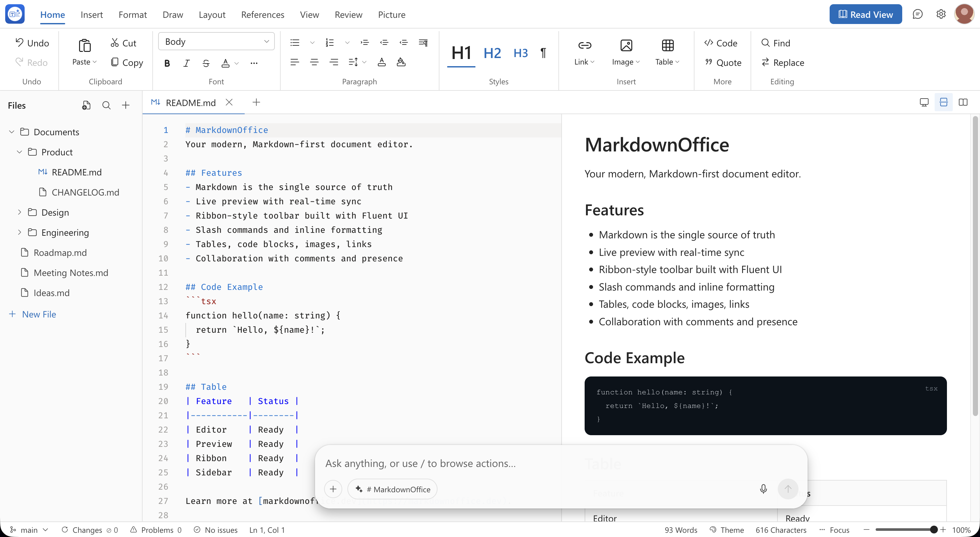Open comments chat icon
980x537 pixels.
click(917, 15)
